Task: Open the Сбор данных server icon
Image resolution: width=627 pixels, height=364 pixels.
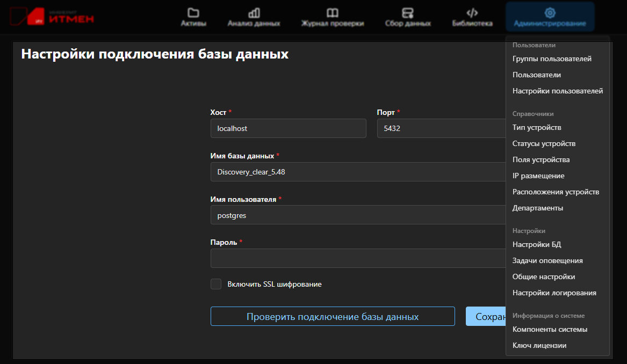Action: tap(407, 13)
